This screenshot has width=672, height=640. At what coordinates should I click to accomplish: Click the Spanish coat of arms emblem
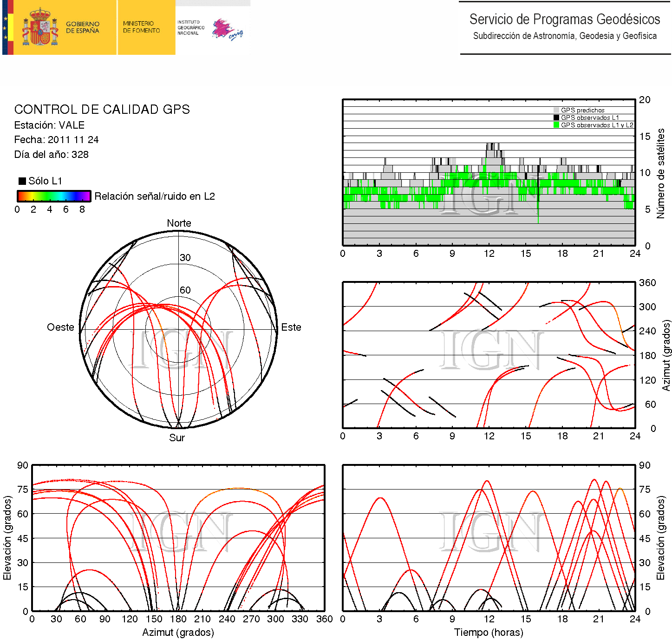[x=40, y=27]
